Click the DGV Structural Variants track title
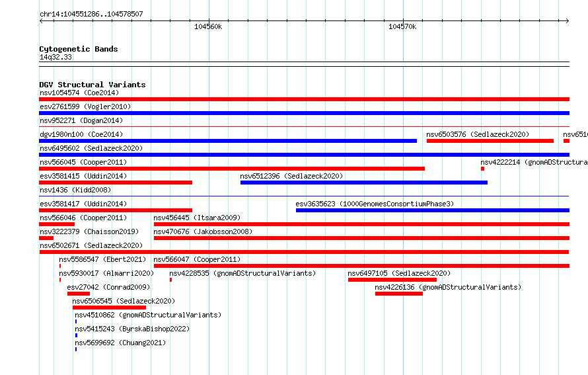The width and height of the screenshot is (588, 375). (x=92, y=85)
